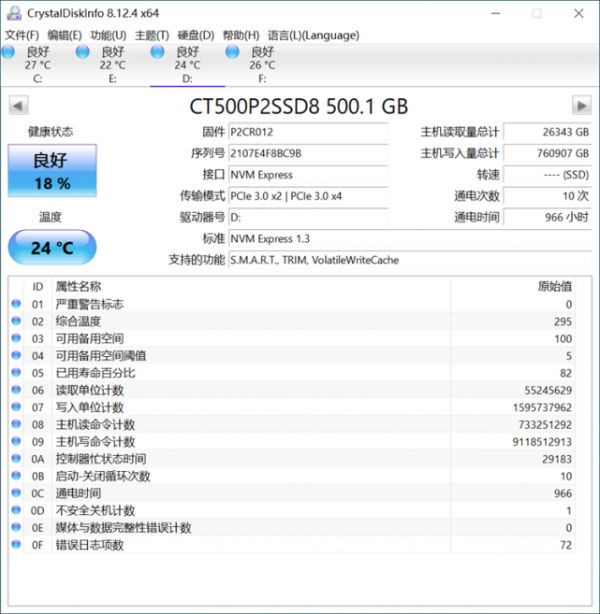The image size is (600, 614).
Task: Open the 功能(U) menu
Action: tap(108, 35)
